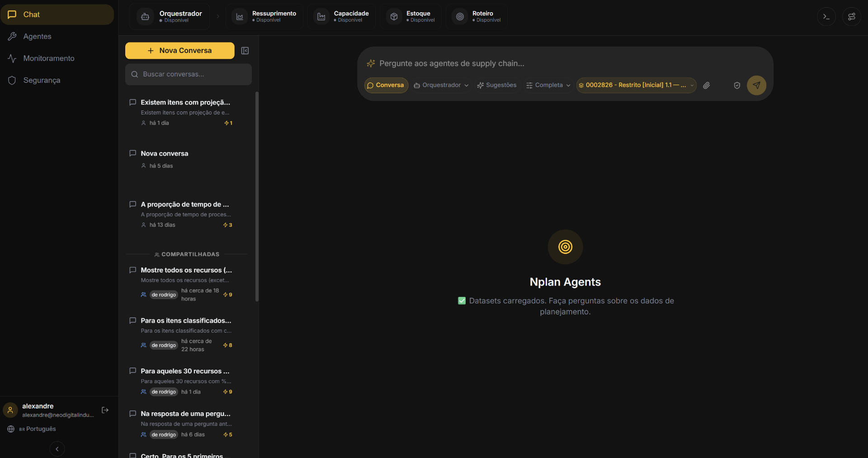Open the 'Nova conversa' conversation from 5 days ago
The width and height of the screenshot is (868, 458).
click(188, 159)
